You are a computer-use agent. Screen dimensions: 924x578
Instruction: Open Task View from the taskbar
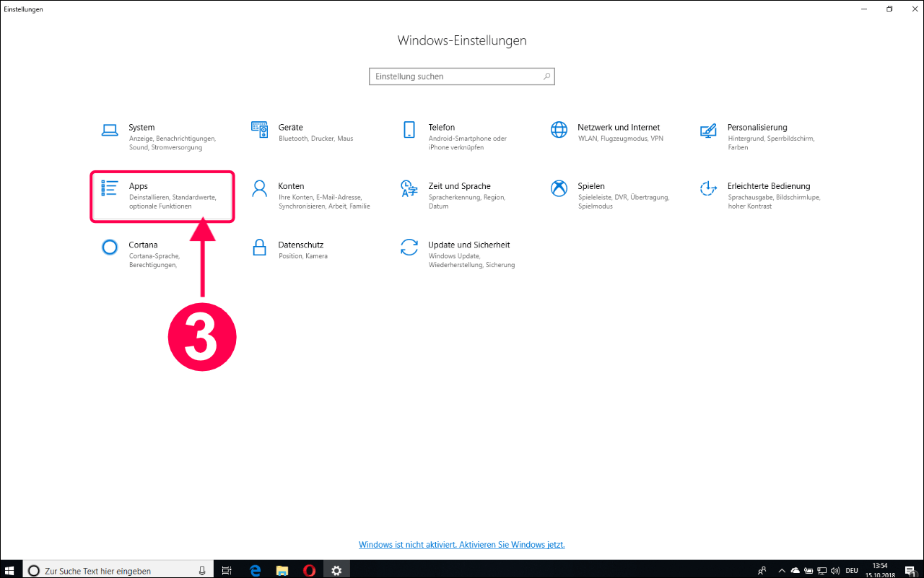[x=227, y=570]
